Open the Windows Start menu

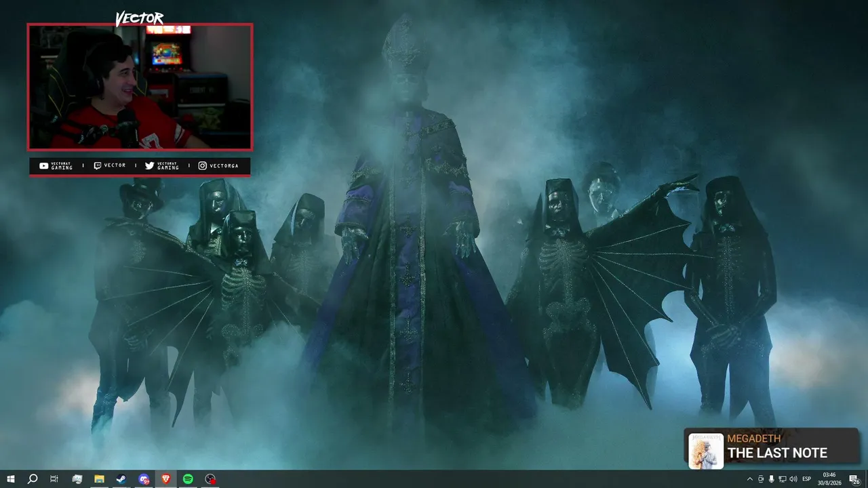pyautogui.click(x=10, y=479)
